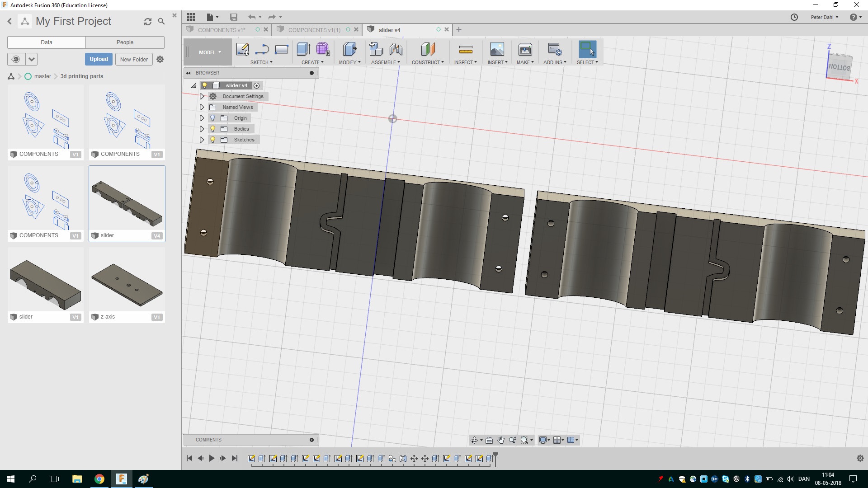This screenshot has width=868, height=488.
Task: Click the Upload button
Action: click(x=99, y=59)
